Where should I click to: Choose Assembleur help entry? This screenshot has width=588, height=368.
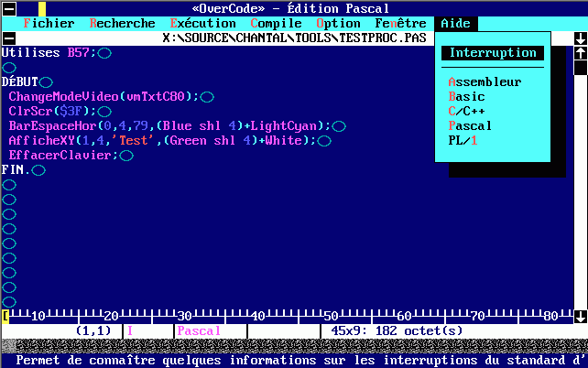[x=485, y=82]
